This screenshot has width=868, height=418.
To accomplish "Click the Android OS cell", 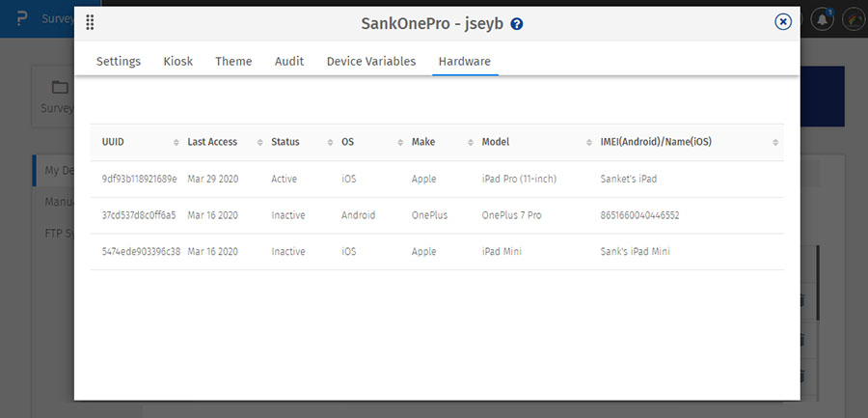I will pyautogui.click(x=358, y=215).
